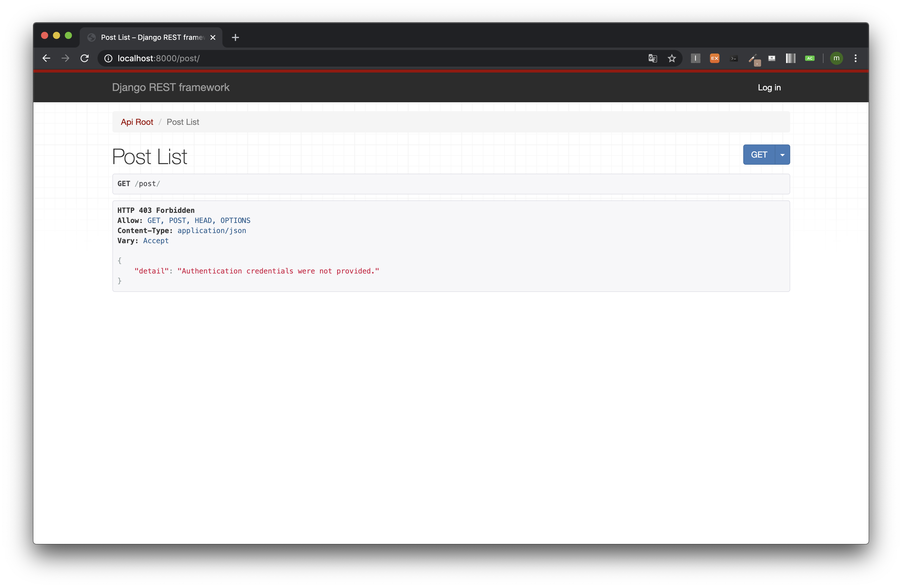
Task: Click the Google Translate icon in address bar
Action: point(652,58)
